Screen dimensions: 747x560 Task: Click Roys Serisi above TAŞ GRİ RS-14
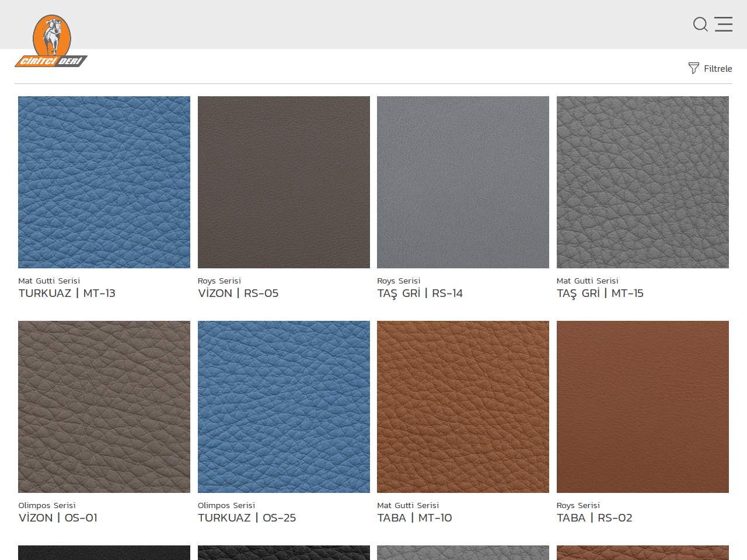(399, 281)
